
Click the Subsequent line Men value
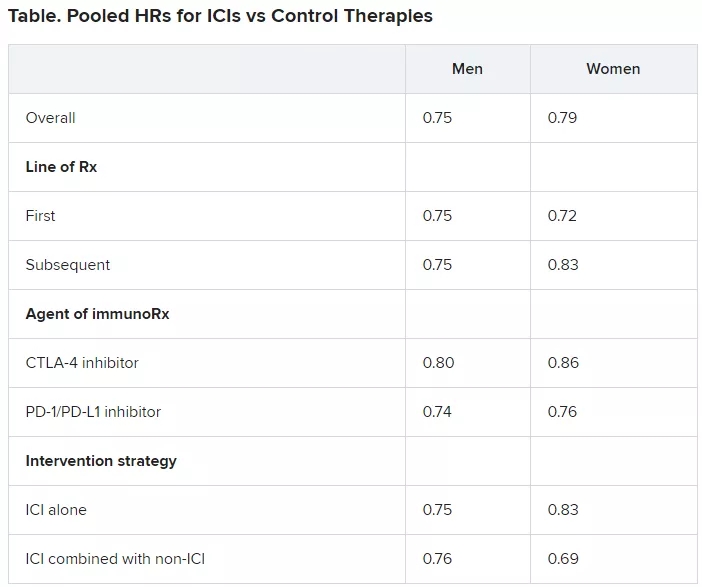click(438, 265)
